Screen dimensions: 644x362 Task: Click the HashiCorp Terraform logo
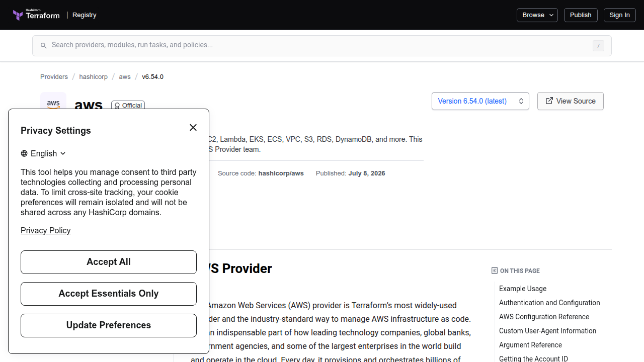36,15
